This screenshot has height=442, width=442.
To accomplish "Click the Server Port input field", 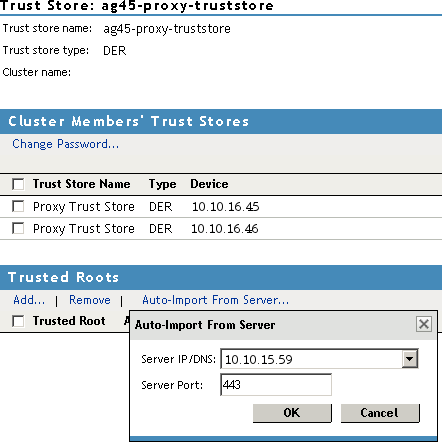I will pyautogui.click(x=276, y=385).
